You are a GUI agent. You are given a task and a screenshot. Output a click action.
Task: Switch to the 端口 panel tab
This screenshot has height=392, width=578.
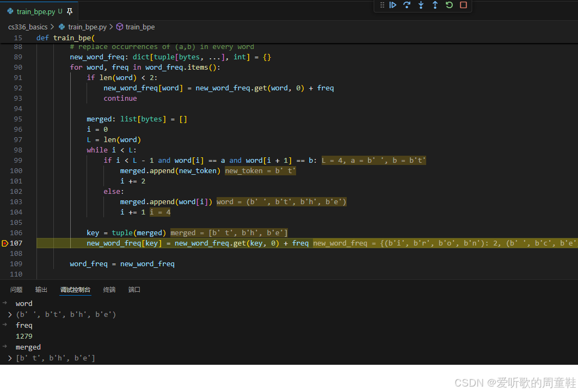(x=134, y=290)
